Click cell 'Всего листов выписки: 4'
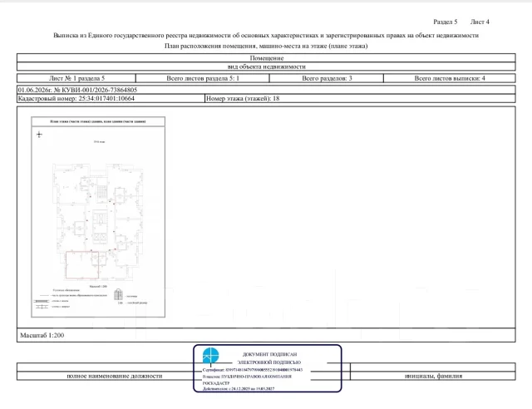 point(450,78)
